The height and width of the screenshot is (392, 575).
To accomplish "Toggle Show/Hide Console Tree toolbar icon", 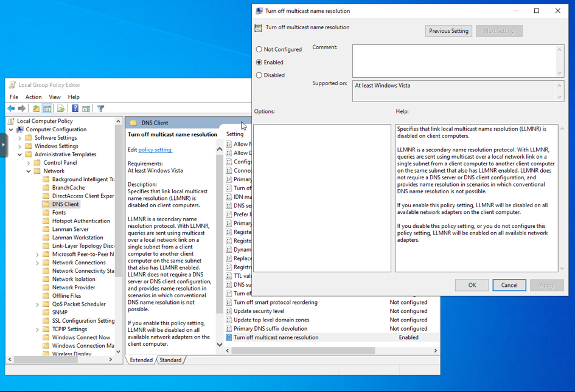I will coord(47,109).
